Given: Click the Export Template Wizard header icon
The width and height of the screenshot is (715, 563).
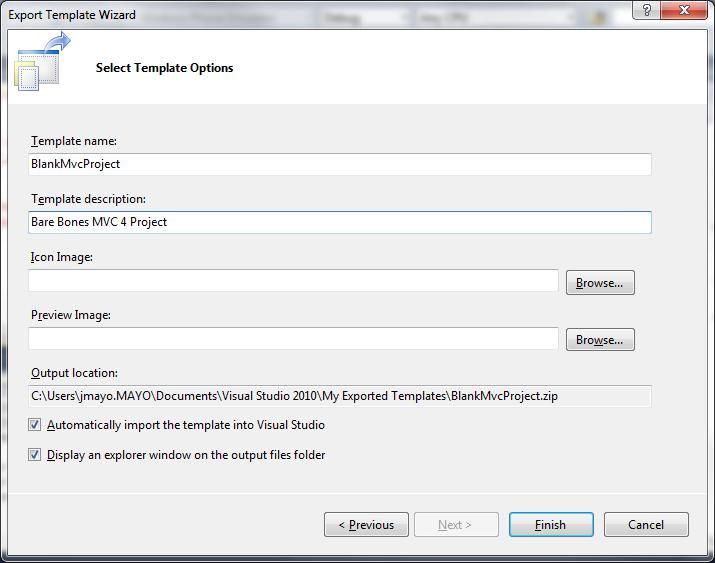Looking at the screenshot, I should (x=42, y=64).
